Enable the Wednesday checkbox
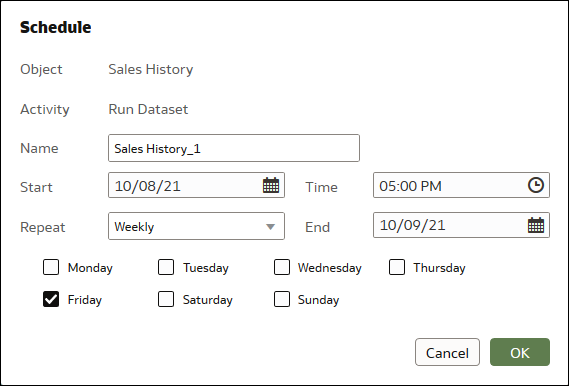 point(282,267)
